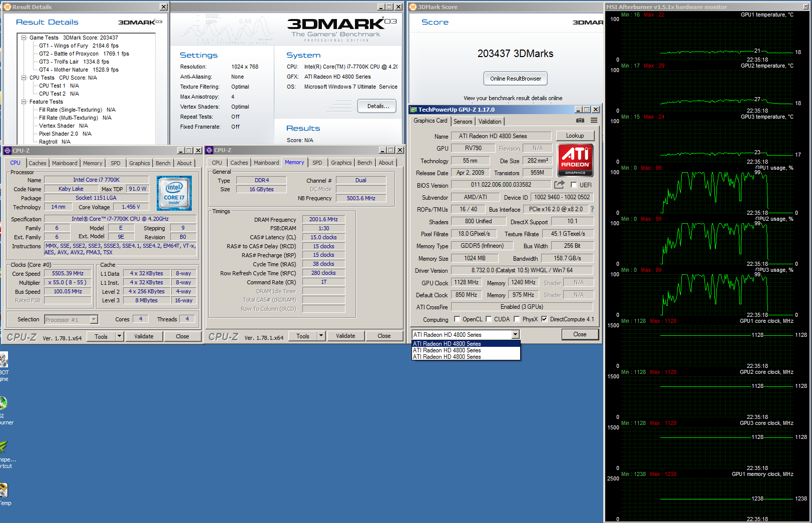Select the highlighted ATI Radeon HD 4800 entry

466,344
